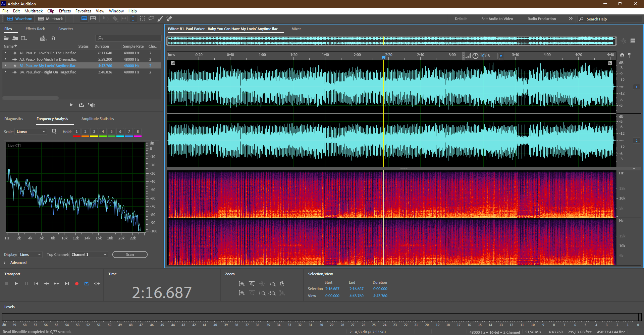Open the Display dropdown set to Lines
Image resolution: width=644 pixels, height=335 pixels.
point(30,255)
